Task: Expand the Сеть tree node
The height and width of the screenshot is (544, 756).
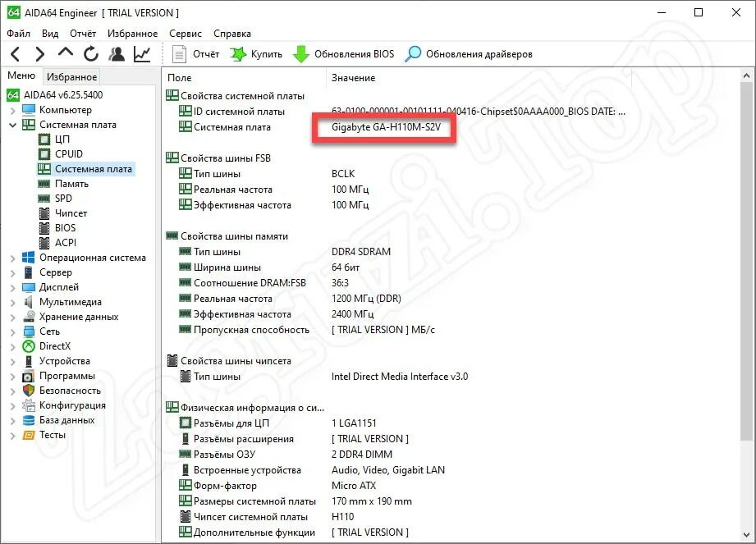Action: [12, 332]
